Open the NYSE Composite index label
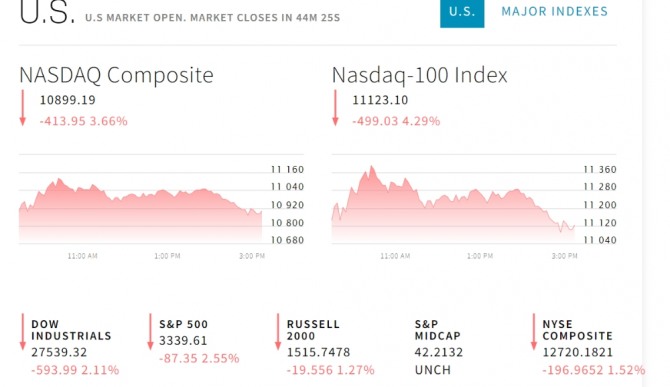Screen dimensions: 670x387 (577, 330)
